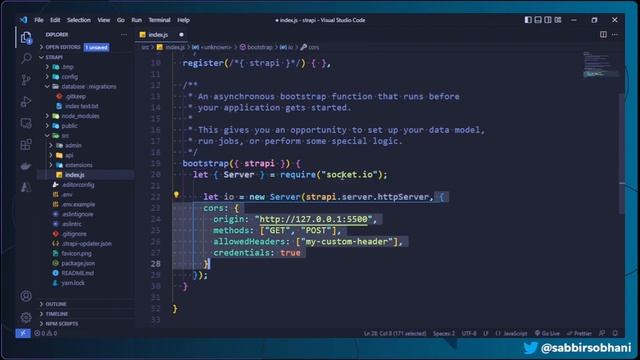Open Customize Layout button in title bar

558,20
